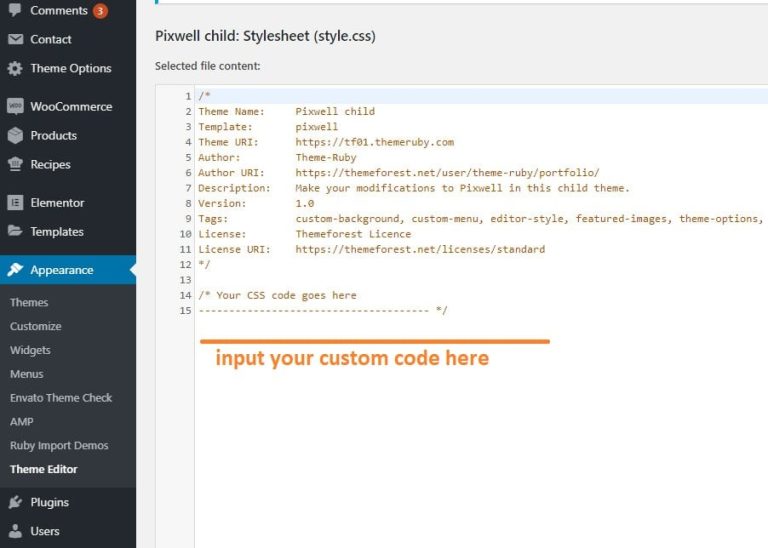
Task: Open the Widgets submenu link
Action: tap(30, 350)
